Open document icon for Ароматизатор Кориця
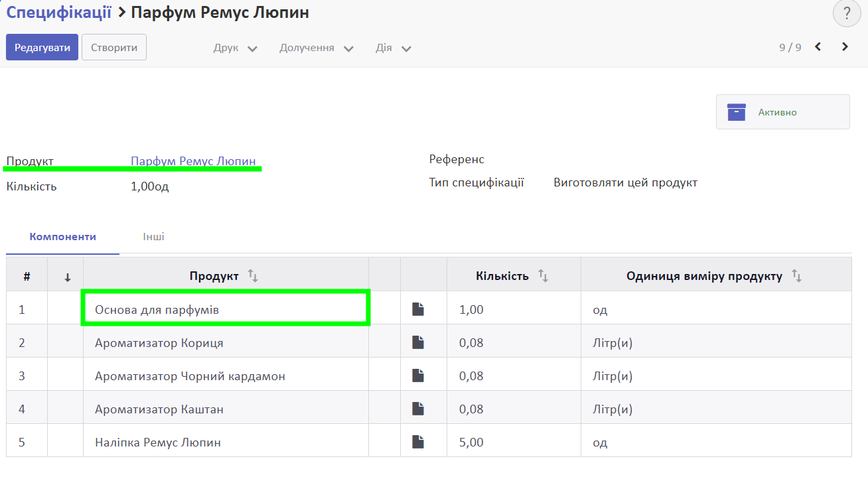The image size is (868, 481). tap(418, 342)
